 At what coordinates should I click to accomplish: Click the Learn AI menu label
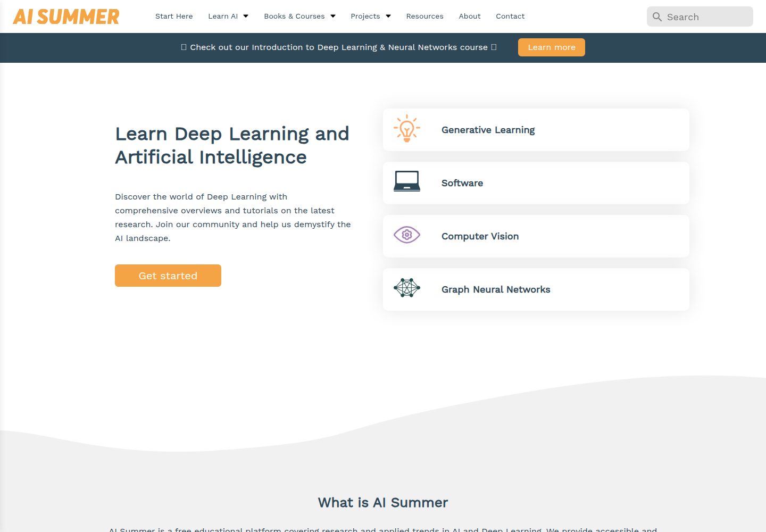pos(223,16)
